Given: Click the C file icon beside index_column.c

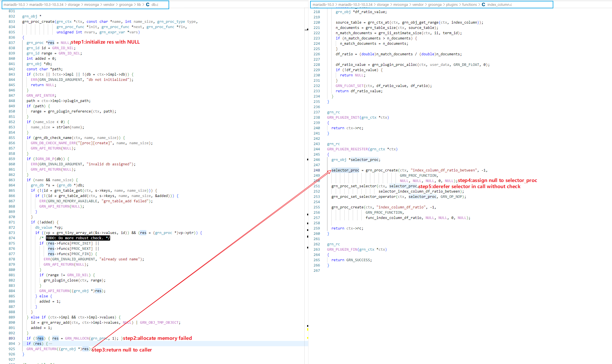Looking at the screenshot, I should [483, 4].
